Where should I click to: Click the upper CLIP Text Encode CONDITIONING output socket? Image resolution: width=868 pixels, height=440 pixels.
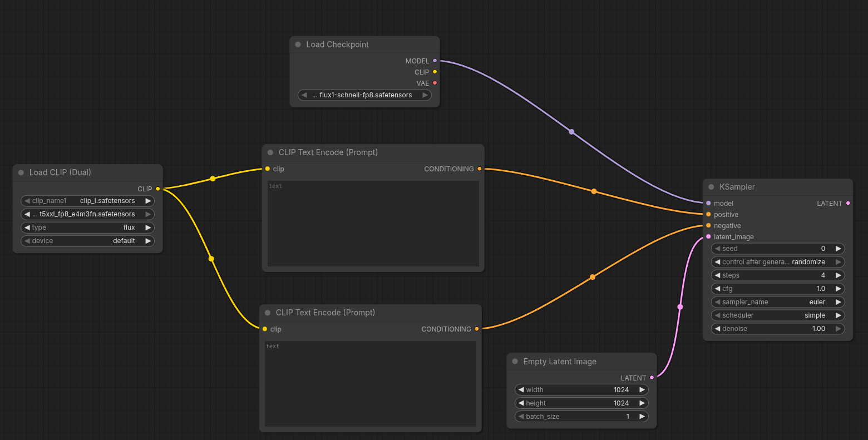tap(480, 169)
